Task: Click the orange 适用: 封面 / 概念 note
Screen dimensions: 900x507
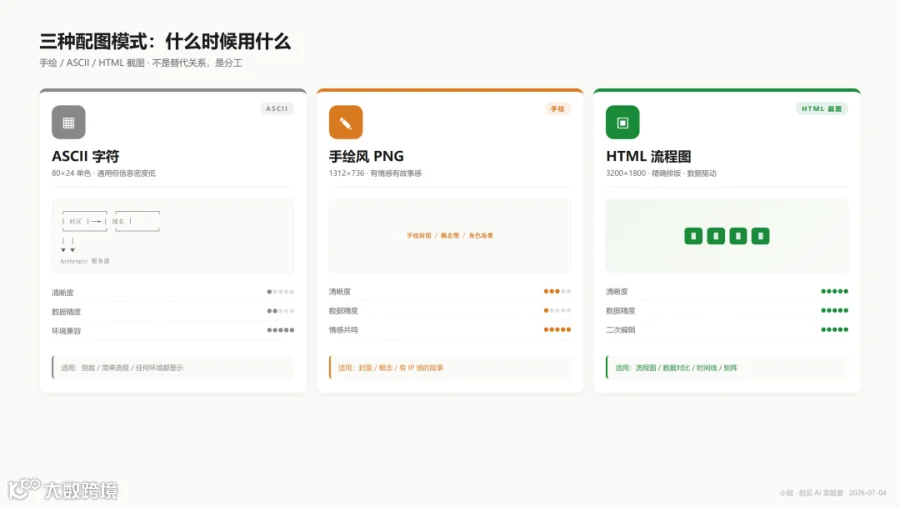Action: [x=450, y=367]
